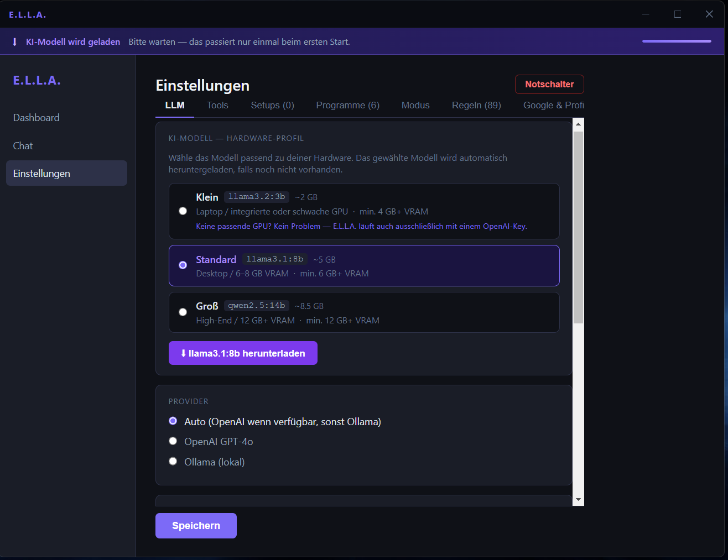Switch to the Modus tab
Viewport: 728px width, 560px height.
[415, 106]
